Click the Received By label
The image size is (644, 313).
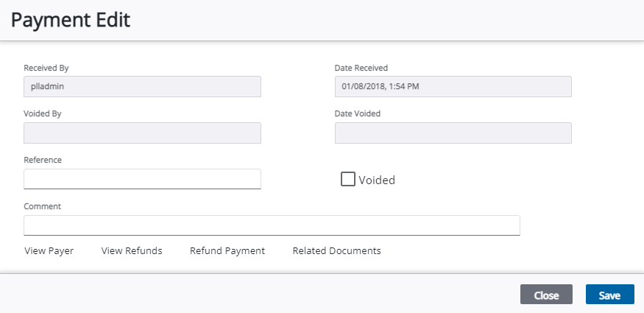[x=46, y=68]
